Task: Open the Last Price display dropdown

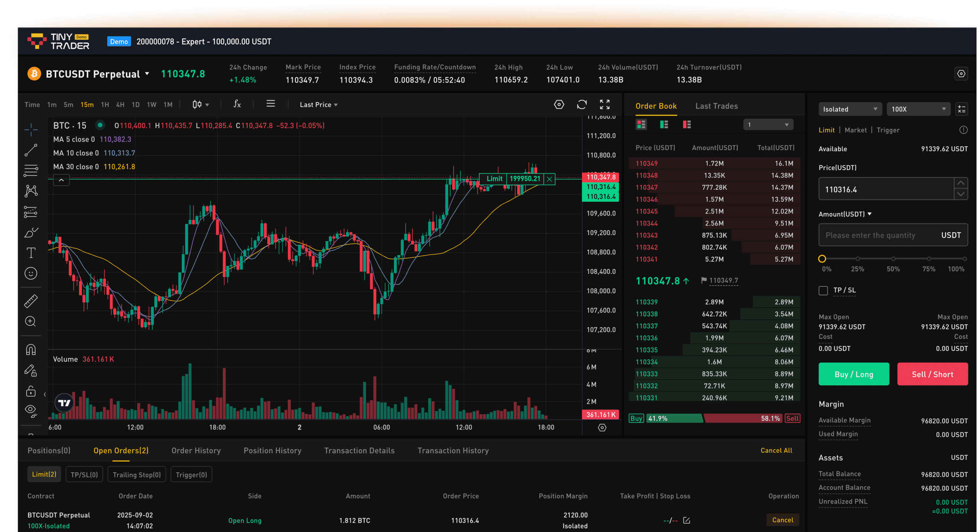Action: tap(318, 104)
